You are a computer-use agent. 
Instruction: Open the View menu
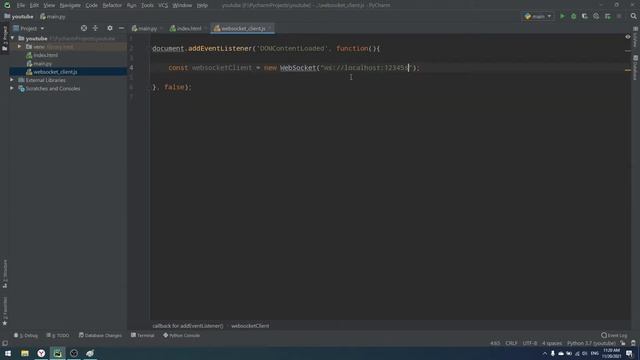click(49, 5)
